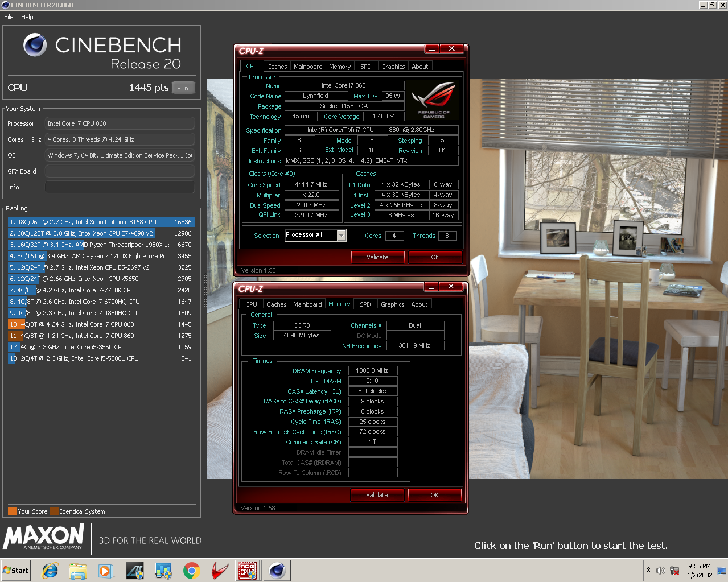The width and height of the screenshot is (728, 582).
Task: Open Mainboard tab in lower CPU-Z window
Action: (x=307, y=304)
